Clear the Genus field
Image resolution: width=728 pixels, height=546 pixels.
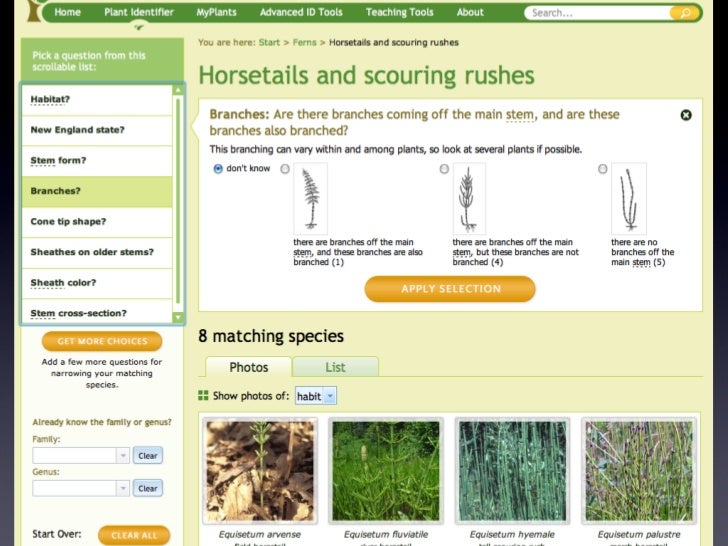pos(148,488)
